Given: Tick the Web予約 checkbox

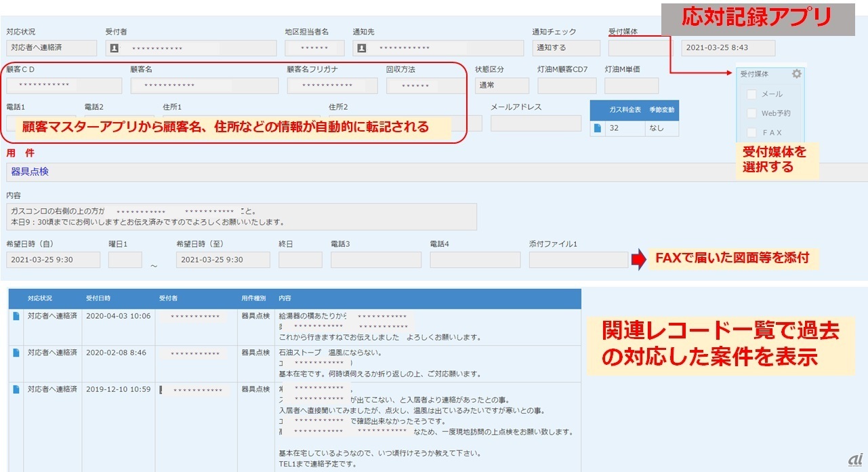Looking at the screenshot, I should click(x=751, y=113).
